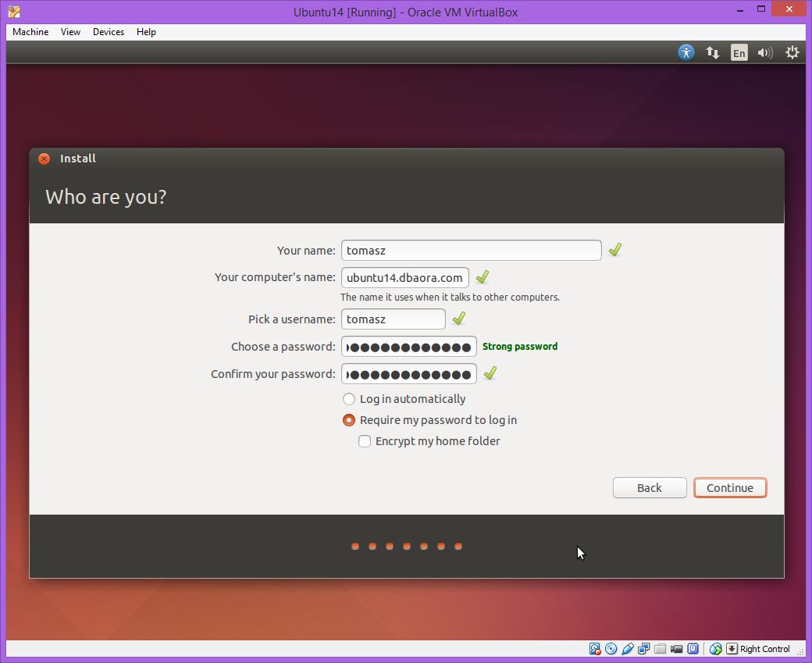Screen dimensions: 812x663
Task: Open the system gear menu
Action: 792,52
